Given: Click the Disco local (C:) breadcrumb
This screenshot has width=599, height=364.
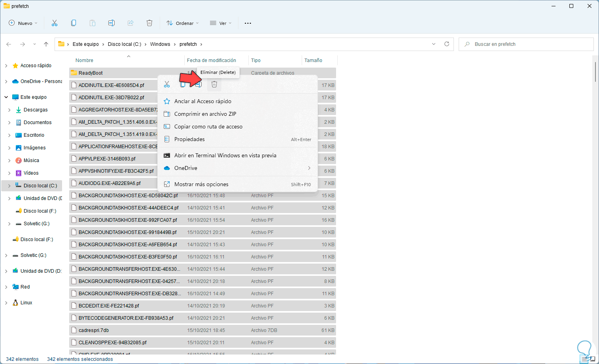Looking at the screenshot, I should (x=125, y=44).
